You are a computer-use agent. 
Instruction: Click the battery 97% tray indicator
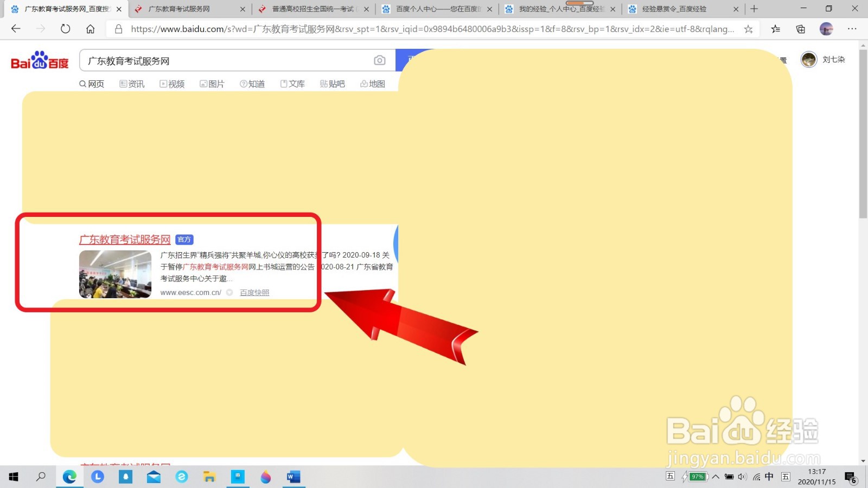coord(696,477)
